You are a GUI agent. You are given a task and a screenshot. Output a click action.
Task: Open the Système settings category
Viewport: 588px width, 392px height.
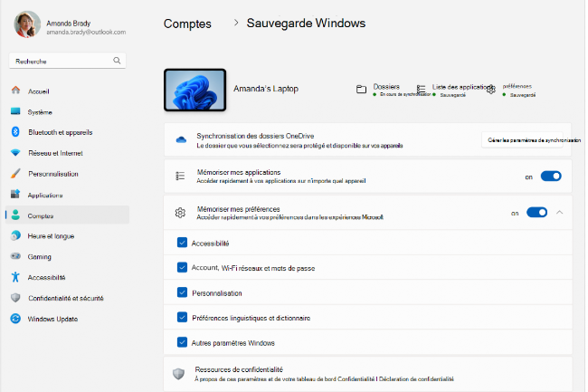point(40,111)
